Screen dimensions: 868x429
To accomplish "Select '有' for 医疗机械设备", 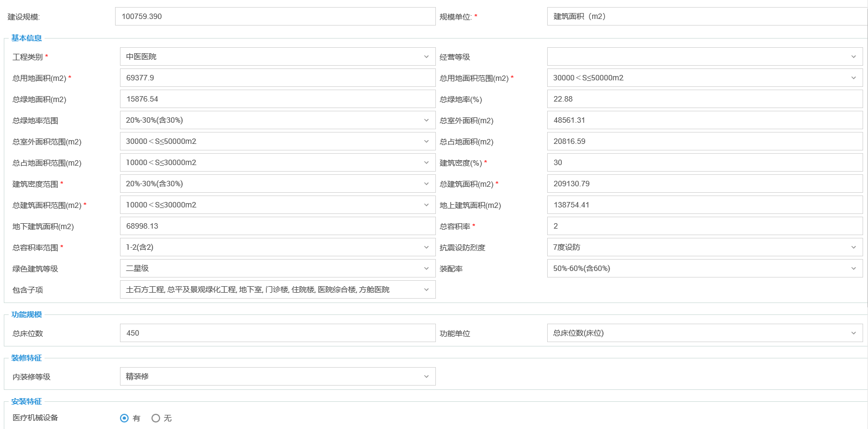I will pyautogui.click(x=124, y=418).
